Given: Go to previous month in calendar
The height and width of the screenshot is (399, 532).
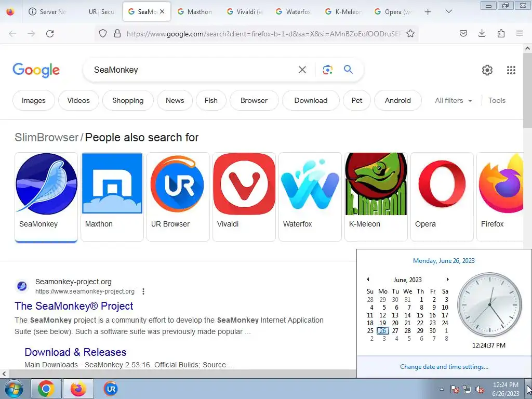Looking at the screenshot, I should [x=368, y=279].
